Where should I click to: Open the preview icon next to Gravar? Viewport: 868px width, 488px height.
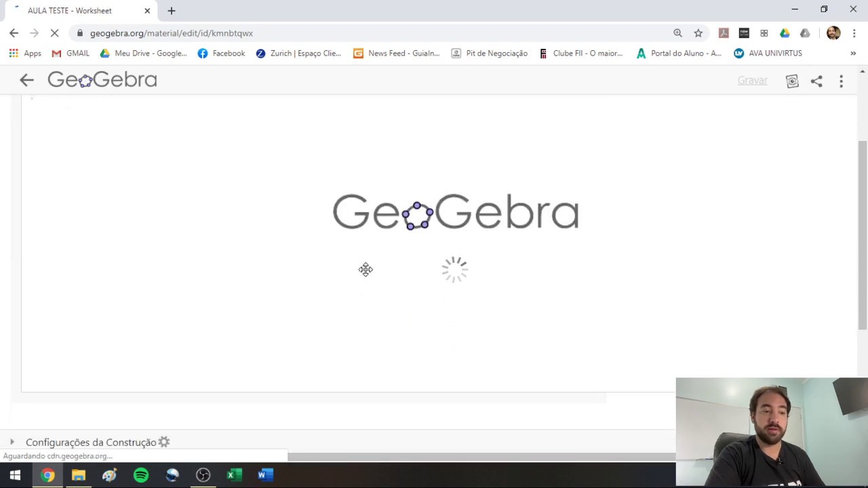[792, 81]
